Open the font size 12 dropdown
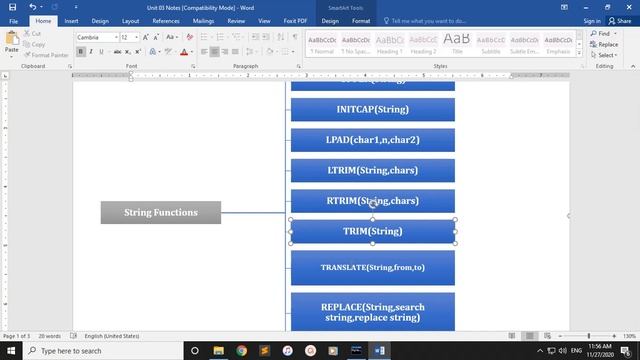Screen dimensions: 640x360 click(136, 38)
